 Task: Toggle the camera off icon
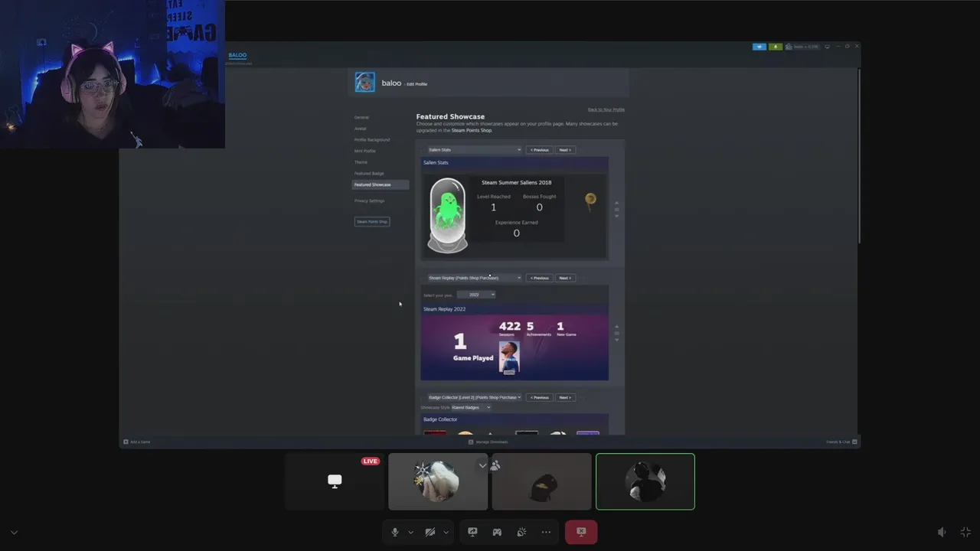point(430,532)
